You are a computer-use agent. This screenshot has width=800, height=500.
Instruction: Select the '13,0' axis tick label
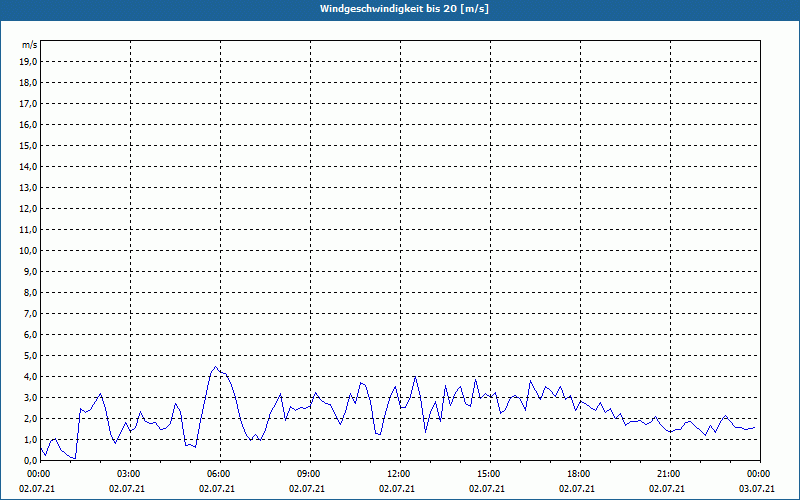pyautogui.click(x=28, y=188)
